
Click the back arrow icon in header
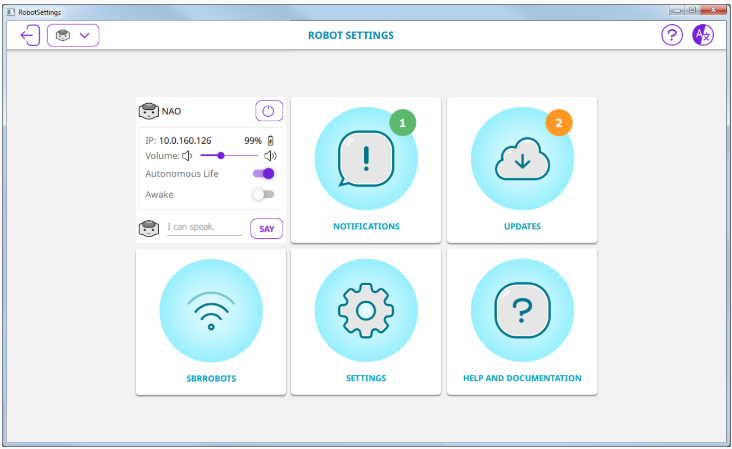(29, 35)
